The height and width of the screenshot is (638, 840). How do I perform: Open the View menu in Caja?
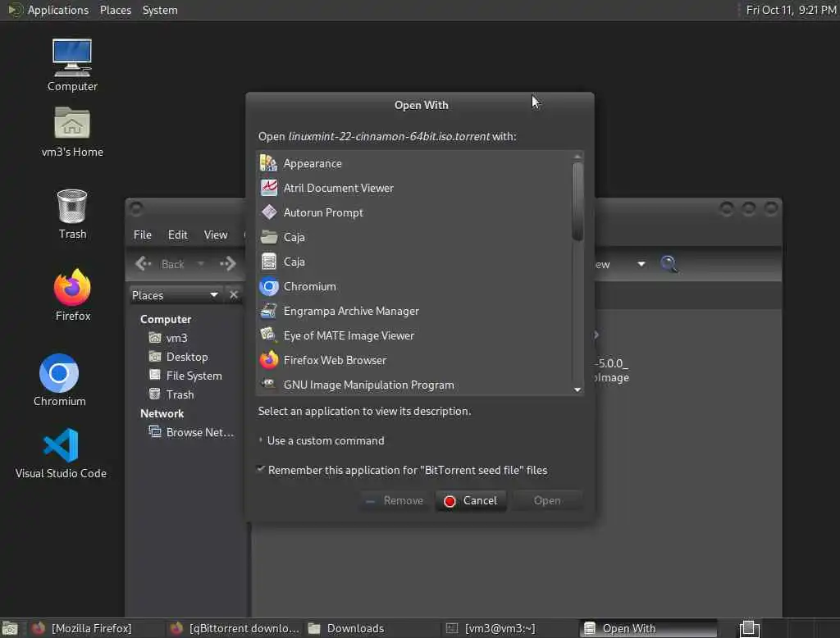click(x=216, y=235)
